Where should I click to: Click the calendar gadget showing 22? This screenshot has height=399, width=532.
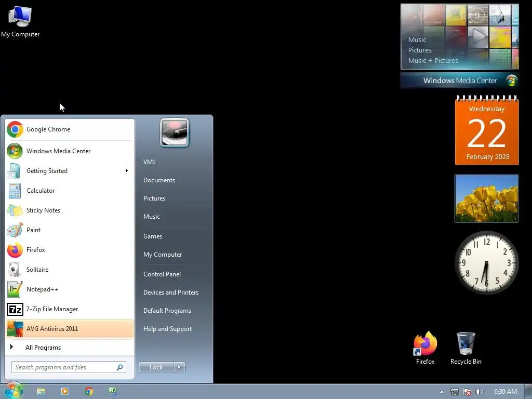tap(487, 130)
